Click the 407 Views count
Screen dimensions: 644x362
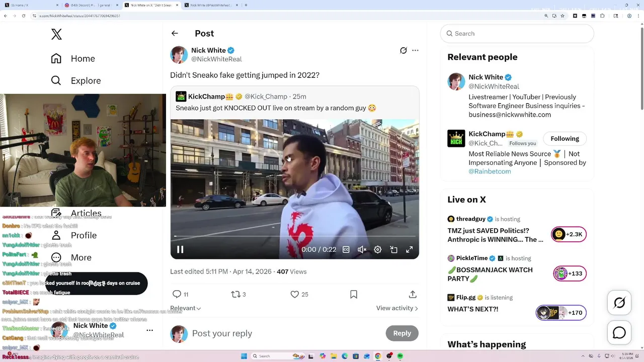tap(292, 271)
